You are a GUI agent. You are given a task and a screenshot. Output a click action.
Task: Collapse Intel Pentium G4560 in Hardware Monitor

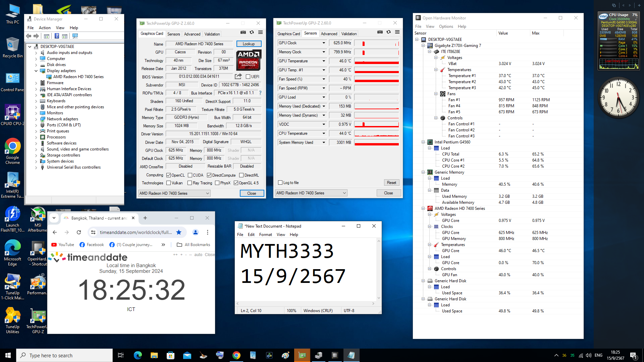click(423, 142)
